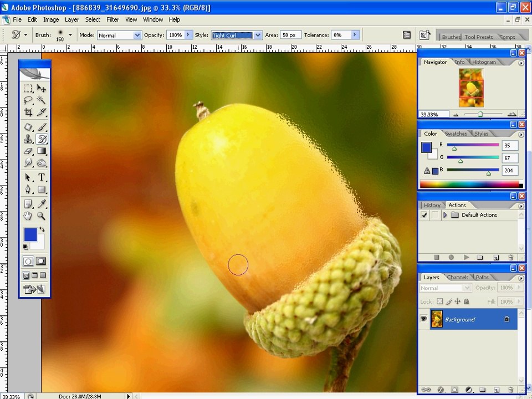Select the Brush tool
The image size is (532, 399).
(x=42, y=127)
